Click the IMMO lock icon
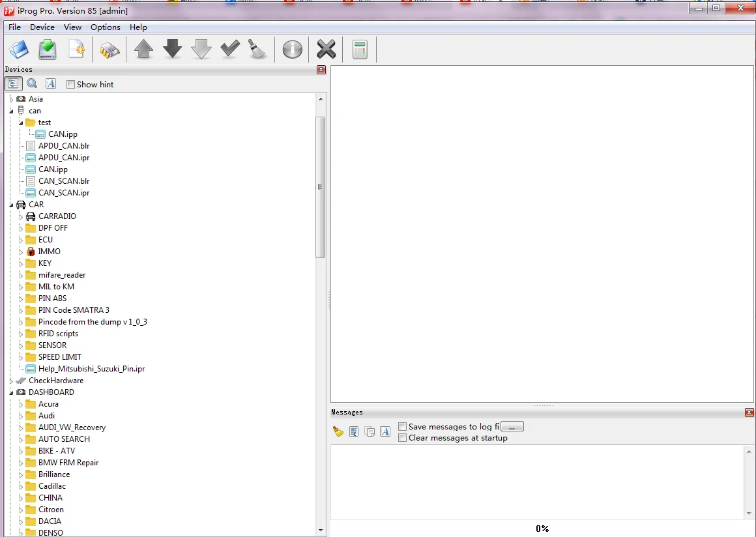The width and height of the screenshot is (756, 537). pyautogui.click(x=31, y=252)
